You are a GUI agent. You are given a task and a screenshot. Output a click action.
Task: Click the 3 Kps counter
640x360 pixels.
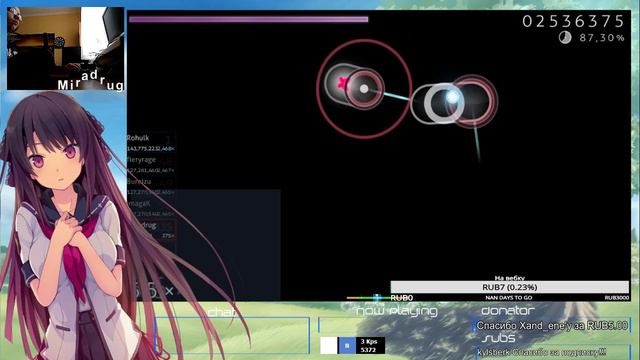369,341
